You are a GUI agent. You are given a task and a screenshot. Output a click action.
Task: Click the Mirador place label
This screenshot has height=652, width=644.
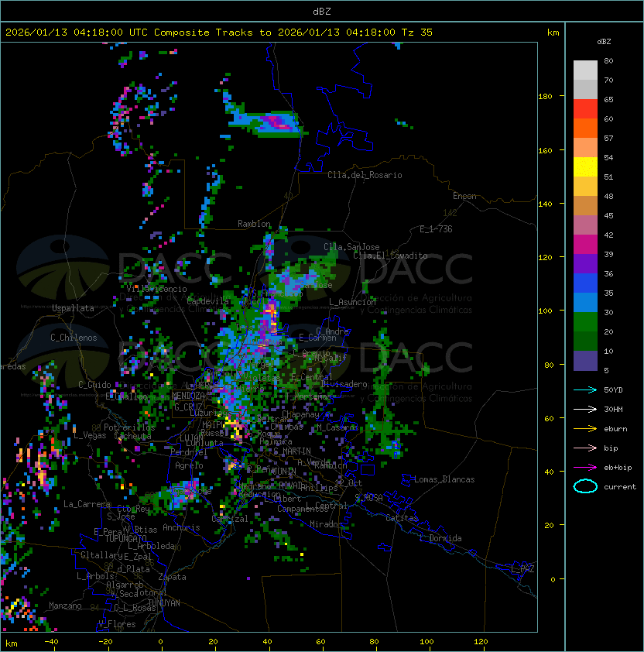tap(327, 524)
